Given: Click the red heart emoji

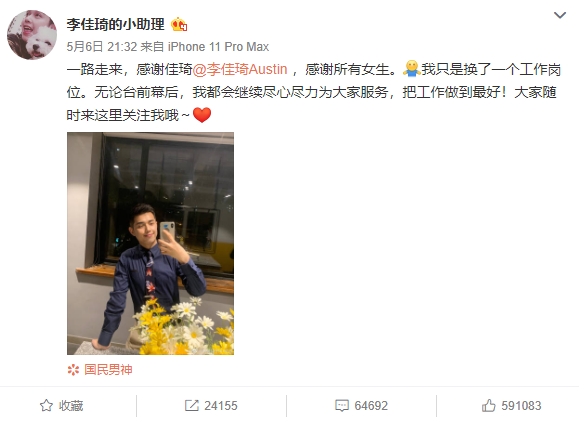Looking at the screenshot, I should tap(202, 115).
